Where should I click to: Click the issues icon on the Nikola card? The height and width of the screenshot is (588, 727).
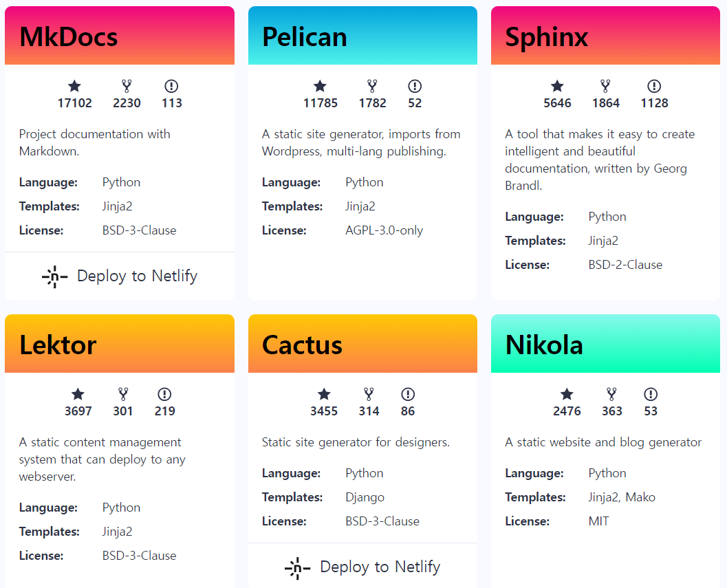point(651,394)
